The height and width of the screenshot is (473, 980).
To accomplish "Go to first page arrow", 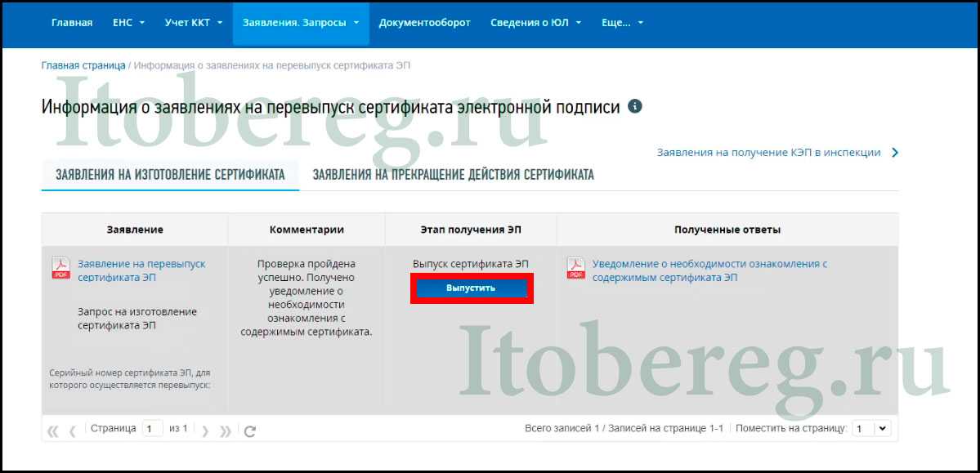I will pos(53,431).
